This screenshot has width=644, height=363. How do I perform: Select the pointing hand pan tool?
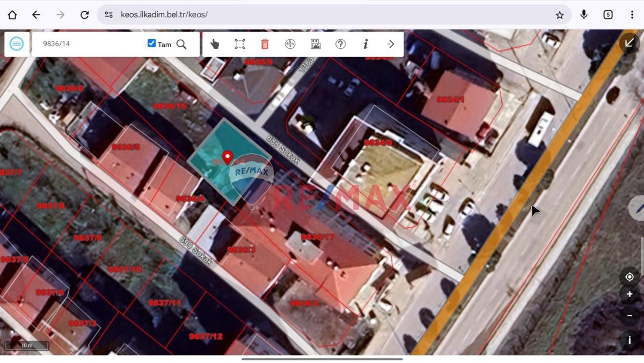(215, 44)
